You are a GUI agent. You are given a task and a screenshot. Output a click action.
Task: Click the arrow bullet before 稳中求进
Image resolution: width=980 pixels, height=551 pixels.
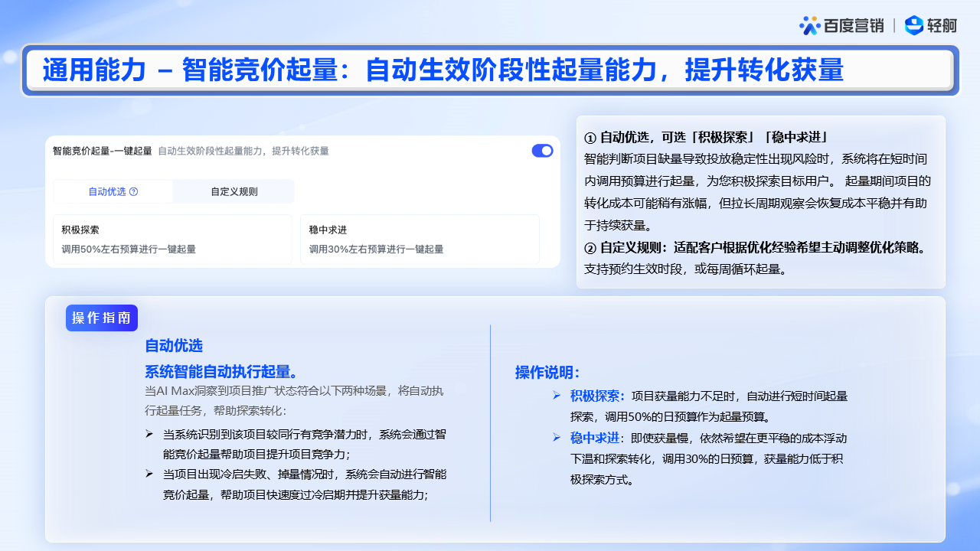(557, 437)
